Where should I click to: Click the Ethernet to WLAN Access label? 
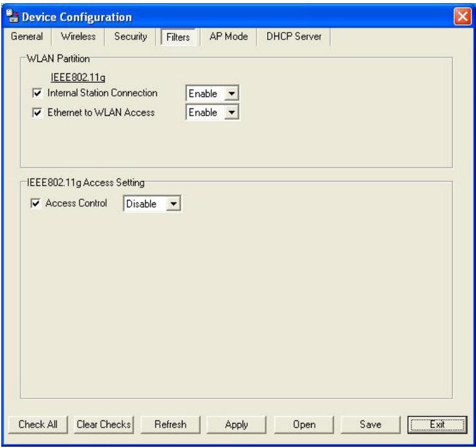click(x=101, y=113)
